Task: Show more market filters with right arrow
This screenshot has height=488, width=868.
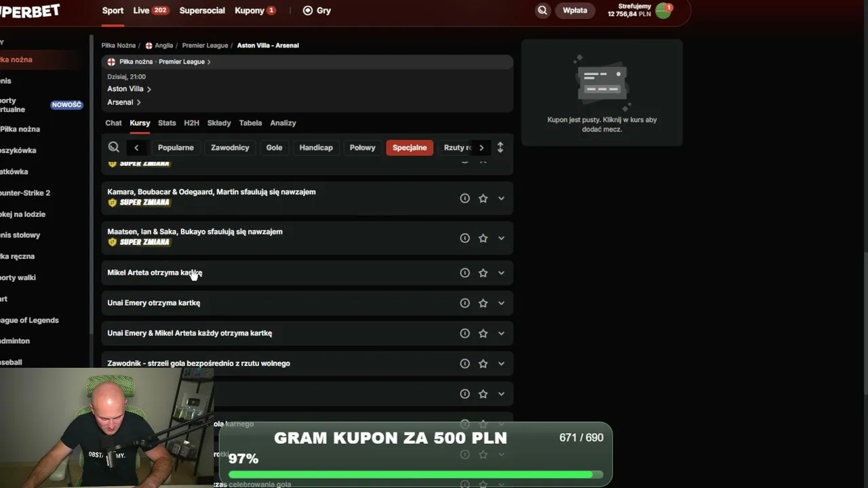Action: (x=481, y=148)
